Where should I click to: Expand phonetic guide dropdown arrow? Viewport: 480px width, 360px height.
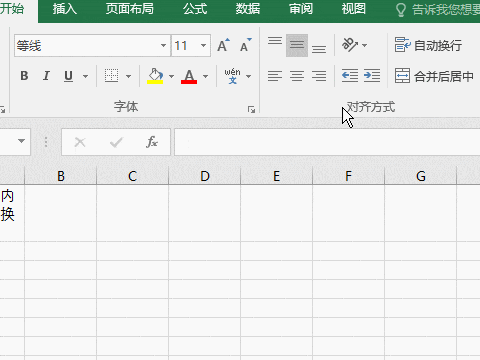pyautogui.click(x=248, y=76)
